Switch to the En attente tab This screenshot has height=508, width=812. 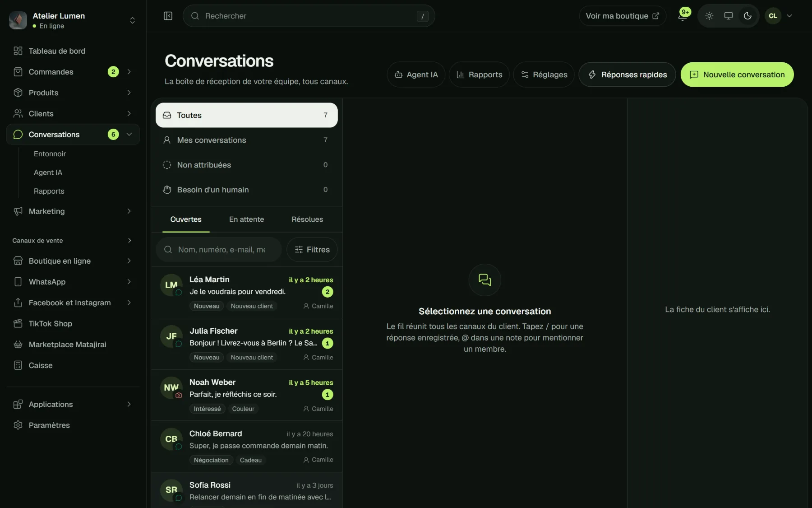point(246,219)
